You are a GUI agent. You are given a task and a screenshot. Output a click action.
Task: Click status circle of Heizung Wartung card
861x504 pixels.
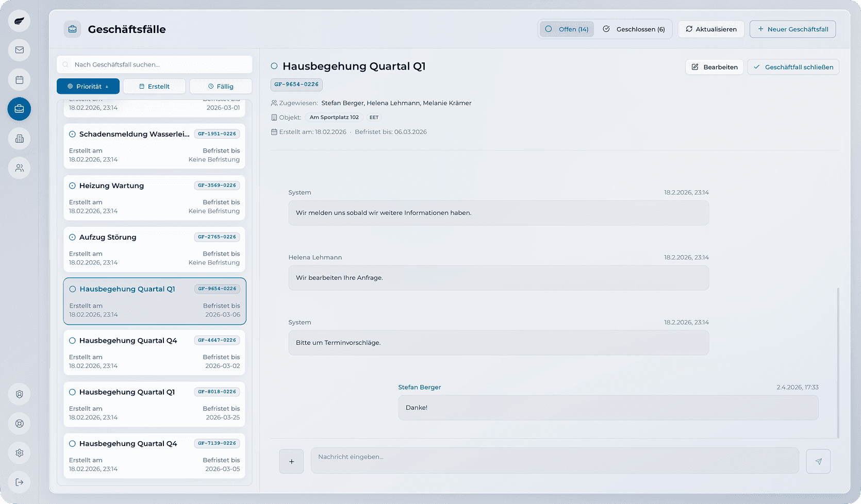point(72,186)
